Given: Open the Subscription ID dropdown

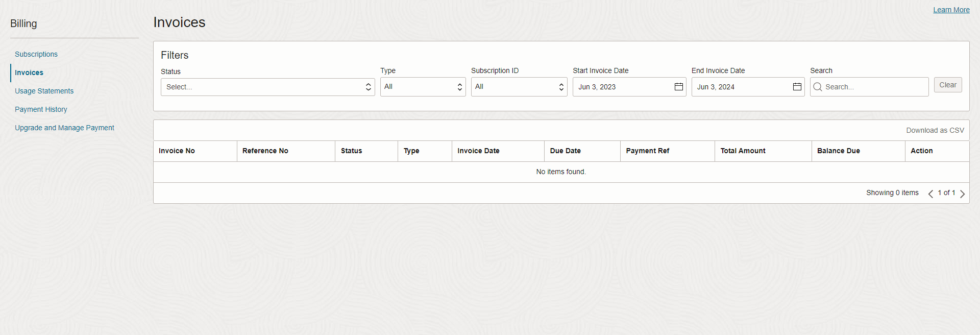Looking at the screenshot, I should [519, 87].
